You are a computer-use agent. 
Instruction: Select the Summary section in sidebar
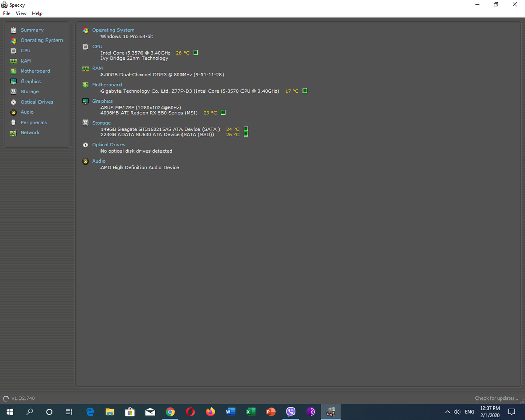click(32, 30)
